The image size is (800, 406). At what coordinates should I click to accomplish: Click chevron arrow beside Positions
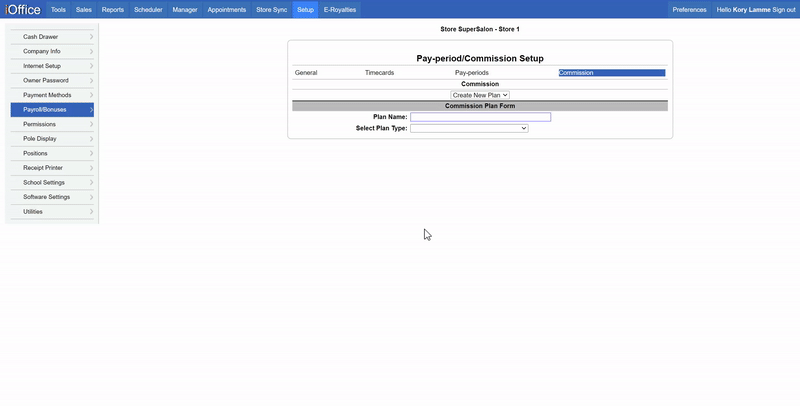[91, 154]
